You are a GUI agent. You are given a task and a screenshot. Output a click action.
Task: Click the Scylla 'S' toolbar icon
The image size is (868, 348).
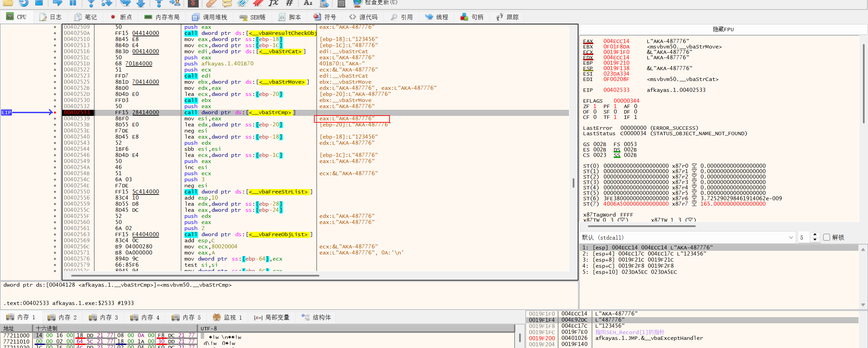point(193,3)
